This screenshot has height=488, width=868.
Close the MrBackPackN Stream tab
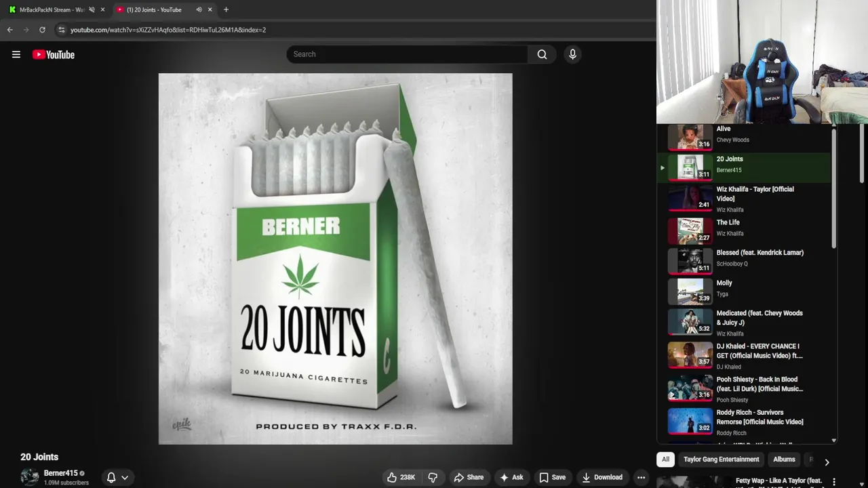coord(102,9)
